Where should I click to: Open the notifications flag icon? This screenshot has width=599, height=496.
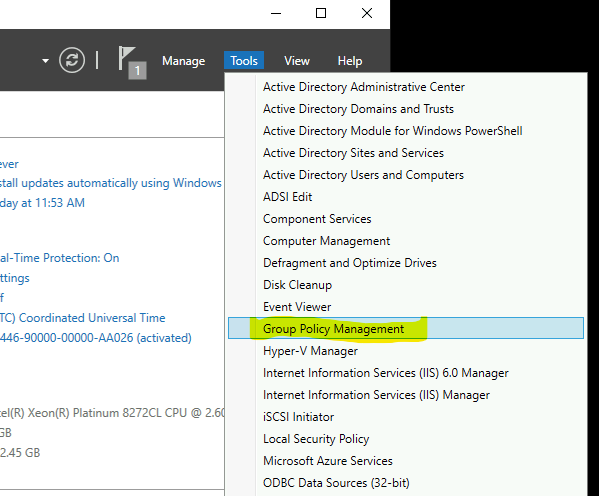coord(132,62)
